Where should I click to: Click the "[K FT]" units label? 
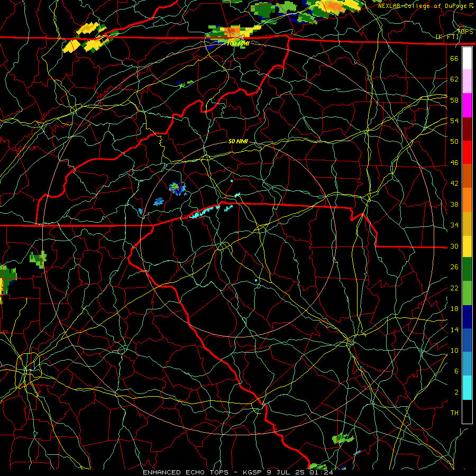pos(447,37)
